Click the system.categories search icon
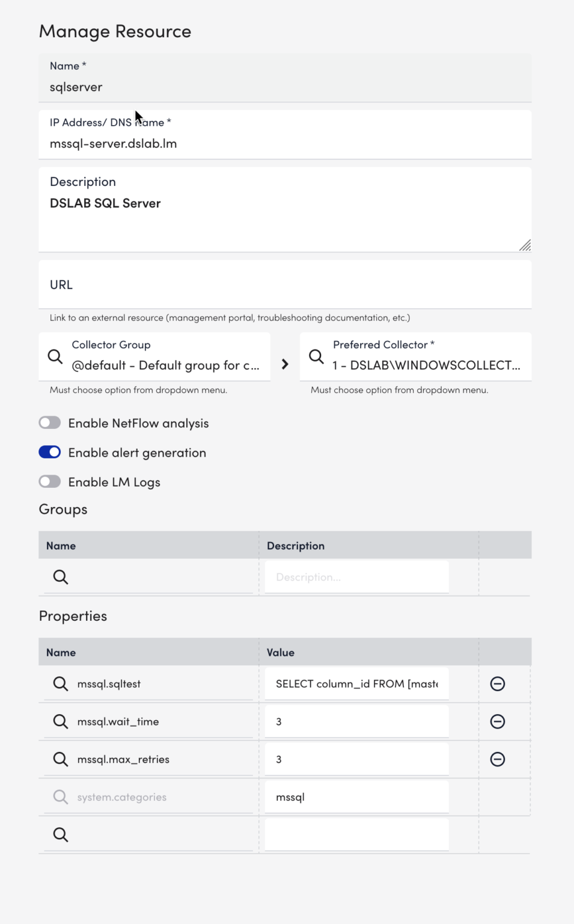 (x=60, y=796)
